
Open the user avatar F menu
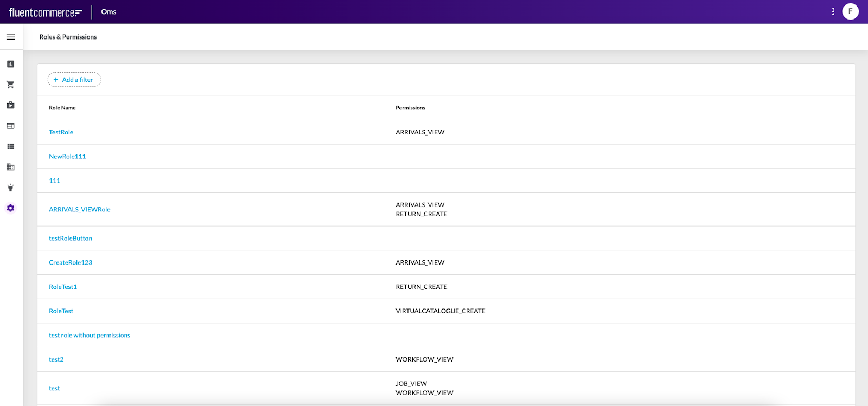[x=850, y=11]
